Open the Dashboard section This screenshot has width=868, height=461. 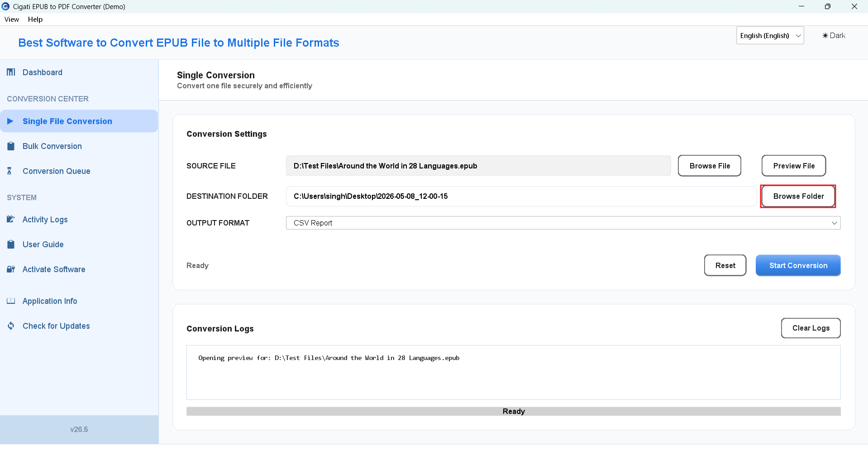tap(79, 72)
